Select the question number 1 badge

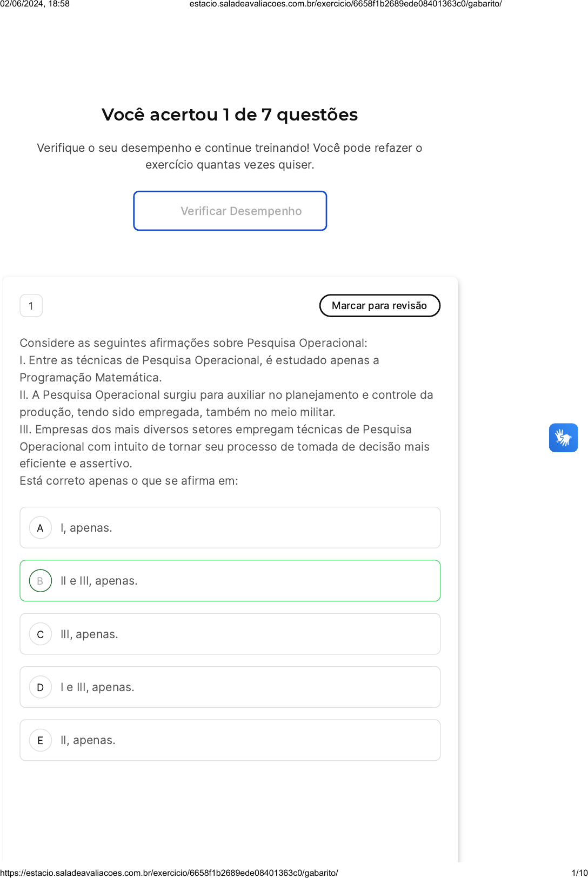click(x=31, y=306)
